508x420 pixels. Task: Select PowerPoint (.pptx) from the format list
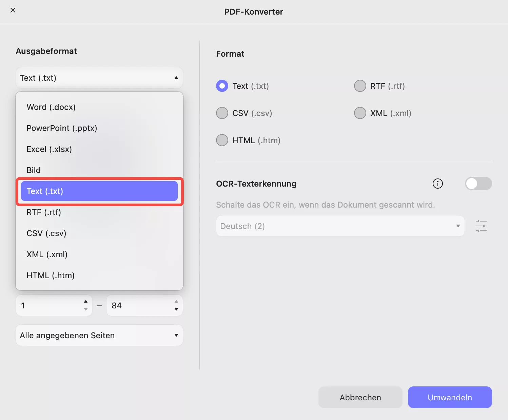point(62,128)
